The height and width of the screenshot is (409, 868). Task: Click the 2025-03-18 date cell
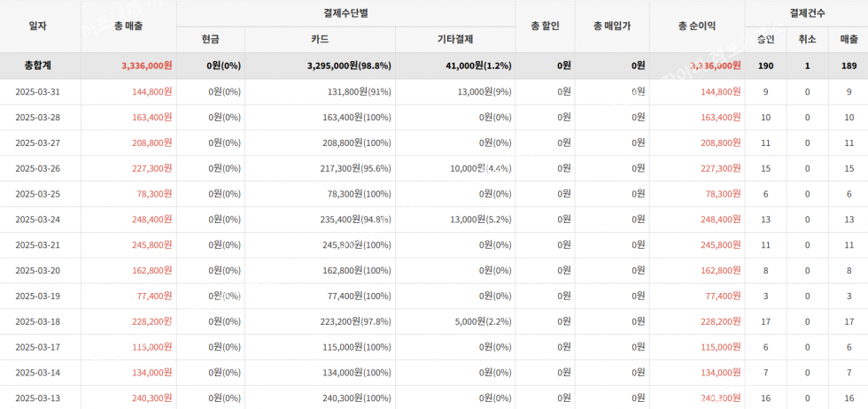(x=37, y=321)
